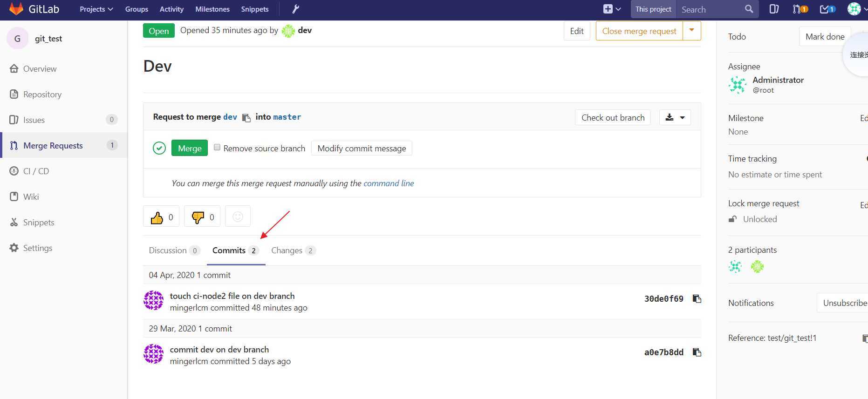Switch to the Discussion tab
The image size is (868, 399).
click(174, 250)
